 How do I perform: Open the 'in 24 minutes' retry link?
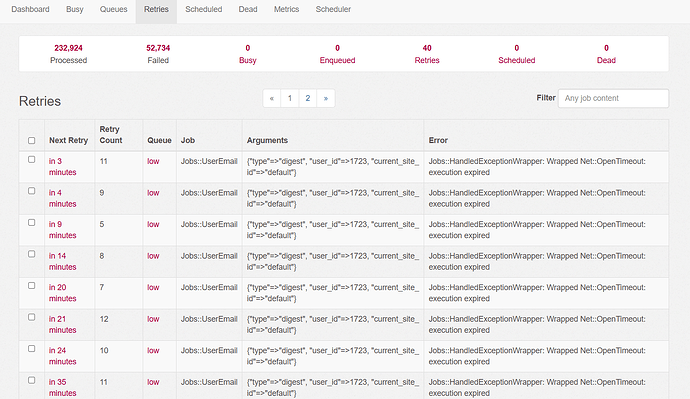62,356
